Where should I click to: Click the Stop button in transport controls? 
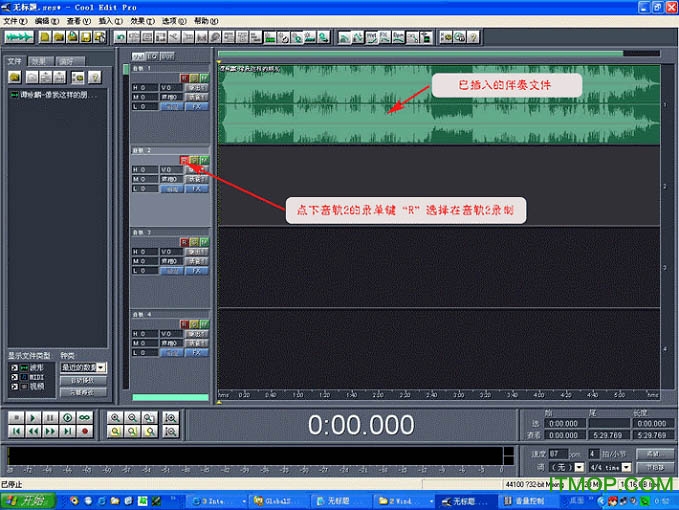pos(17,417)
